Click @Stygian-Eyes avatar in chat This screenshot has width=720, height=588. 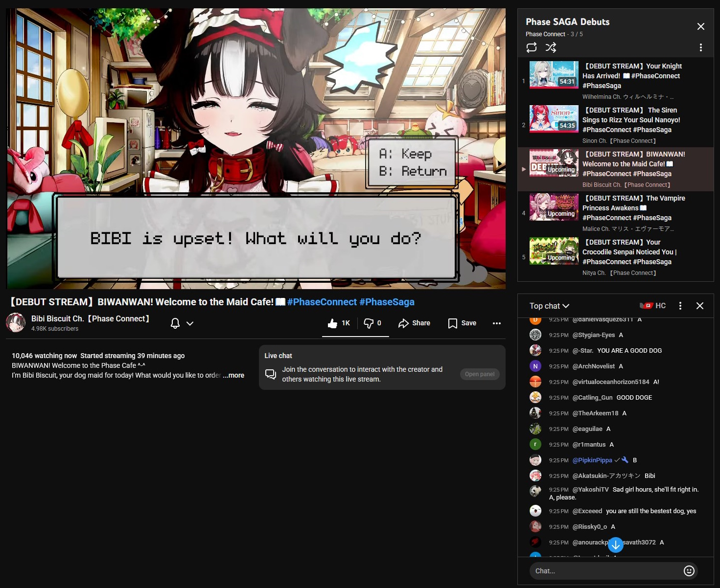535,335
